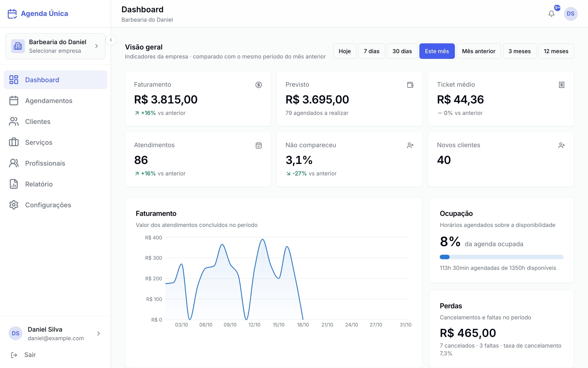Click the 40 Novos clientes value
The width and height of the screenshot is (588, 368).
tap(444, 160)
